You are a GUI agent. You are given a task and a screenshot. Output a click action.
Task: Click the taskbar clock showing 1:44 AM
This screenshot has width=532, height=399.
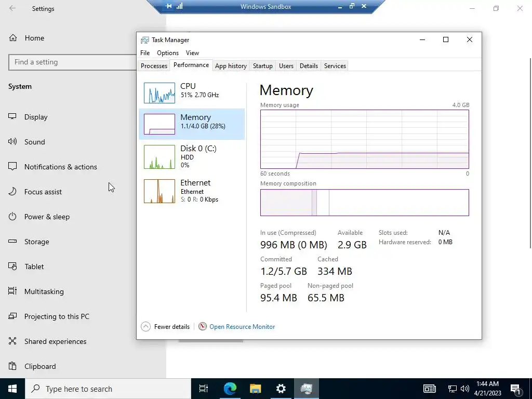[487, 389]
